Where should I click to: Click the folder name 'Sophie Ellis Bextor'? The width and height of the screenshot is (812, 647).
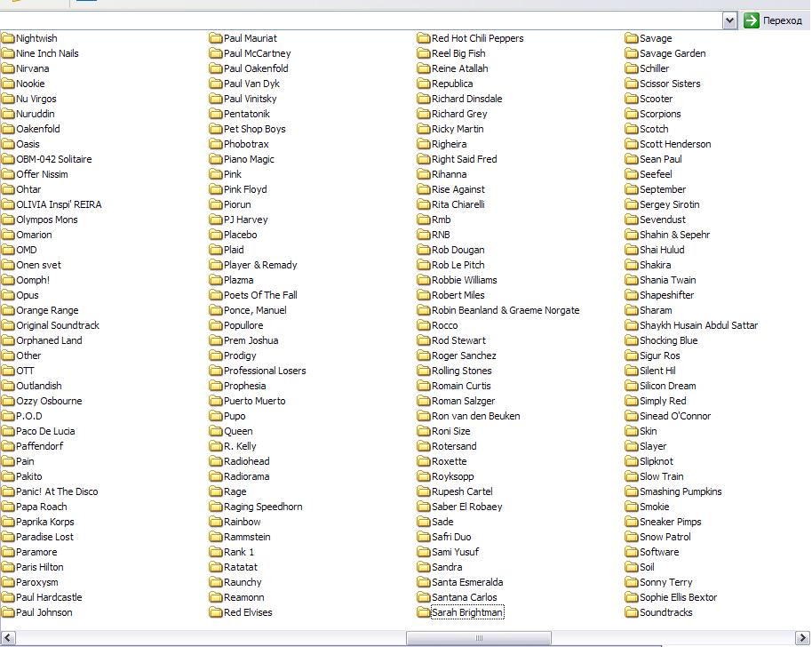tap(679, 597)
